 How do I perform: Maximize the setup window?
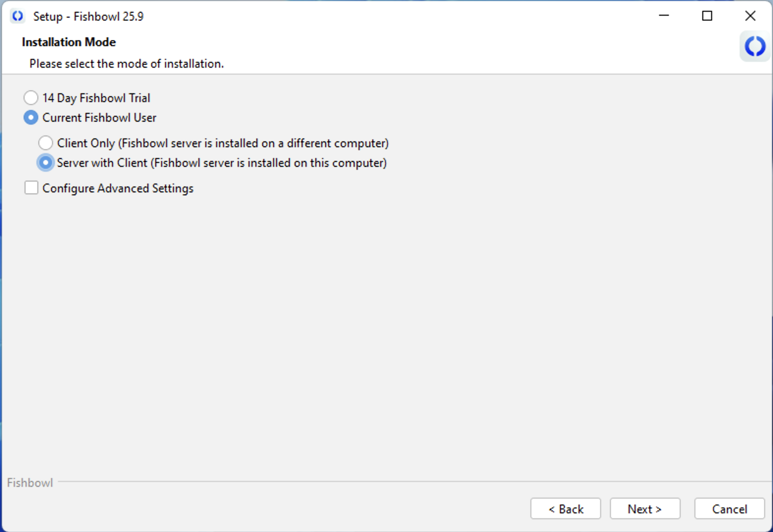pyautogui.click(x=707, y=16)
